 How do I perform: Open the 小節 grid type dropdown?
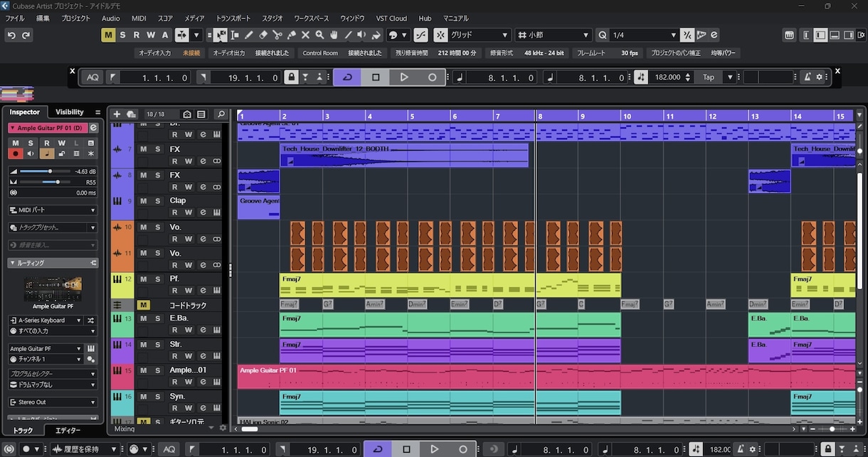[x=555, y=35]
